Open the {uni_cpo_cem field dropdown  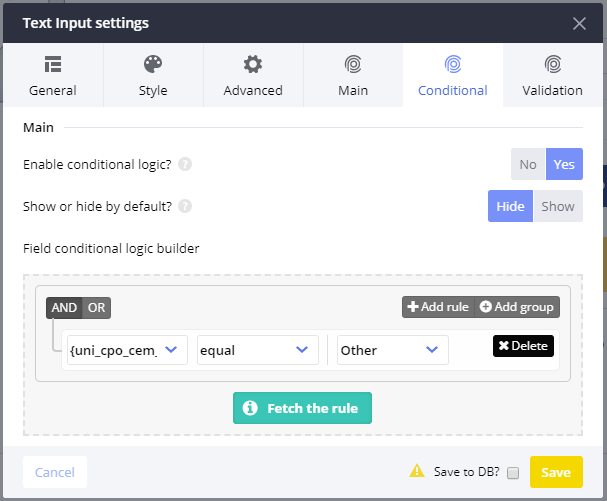coord(127,350)
